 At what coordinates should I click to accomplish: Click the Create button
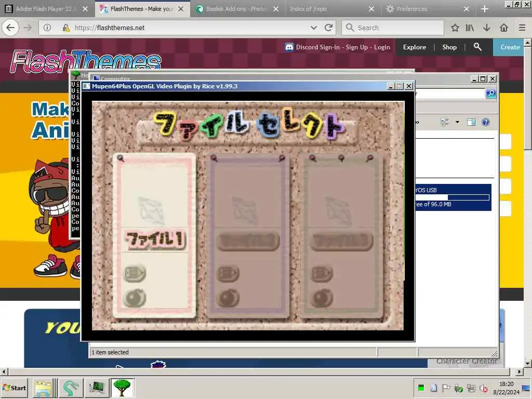point(510,47)
